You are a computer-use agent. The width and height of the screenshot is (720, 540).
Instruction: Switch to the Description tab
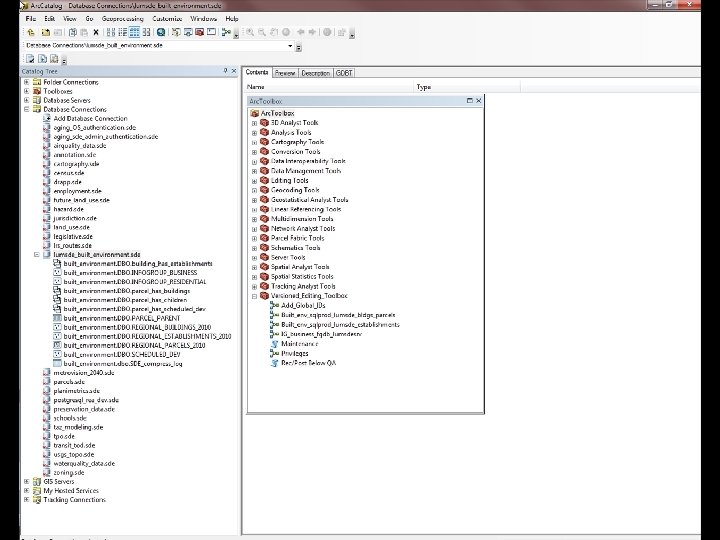point(315,73)
